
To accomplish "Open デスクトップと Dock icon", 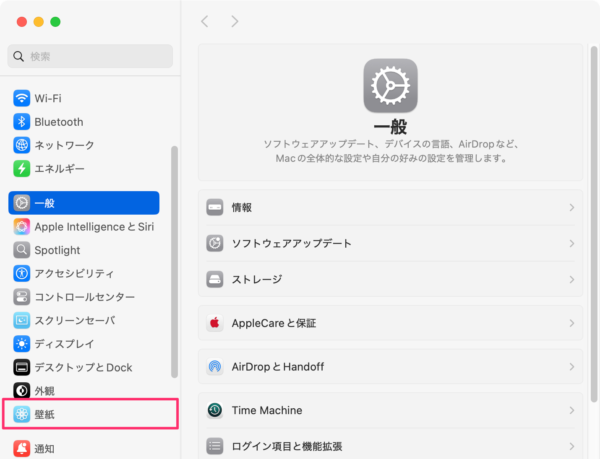I will (x=21, y=368).
